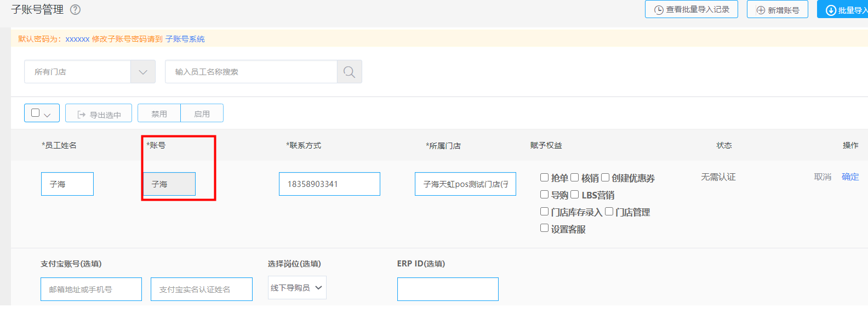
Task: Click 确定 to confirm the row
Action: [x=850, y=177]
